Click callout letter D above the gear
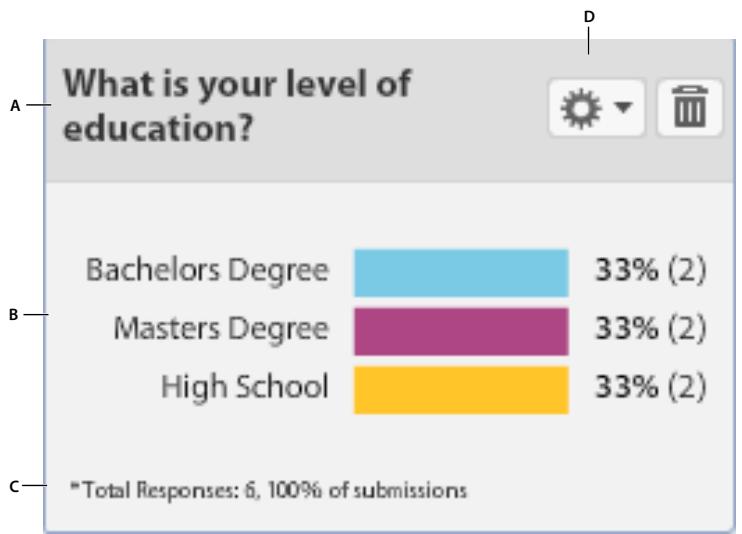Viewport: 742px width, 534px height. (589, 16)
